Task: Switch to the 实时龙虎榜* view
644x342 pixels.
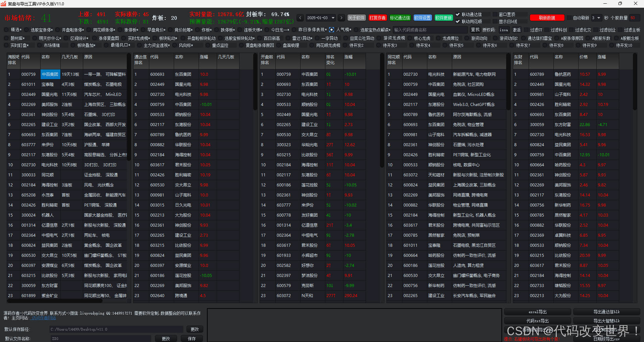Action: tap(123, 38)
